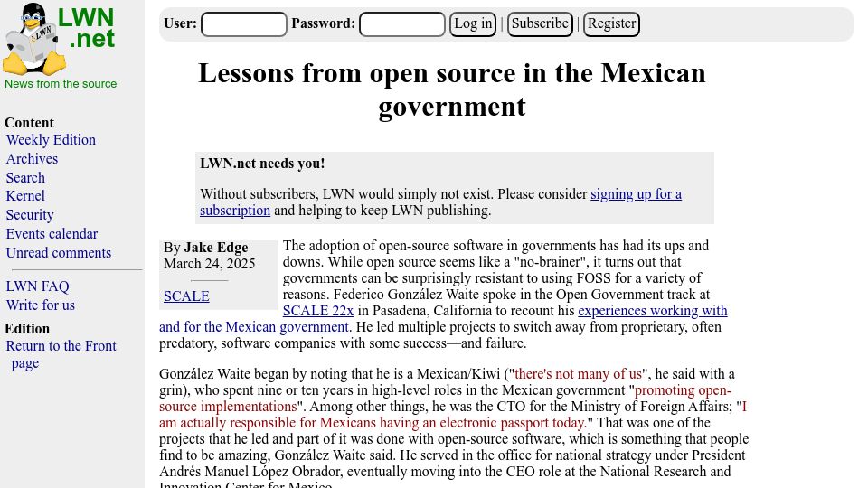Open the SCALE 22x link in article

(x=318, y=310)
